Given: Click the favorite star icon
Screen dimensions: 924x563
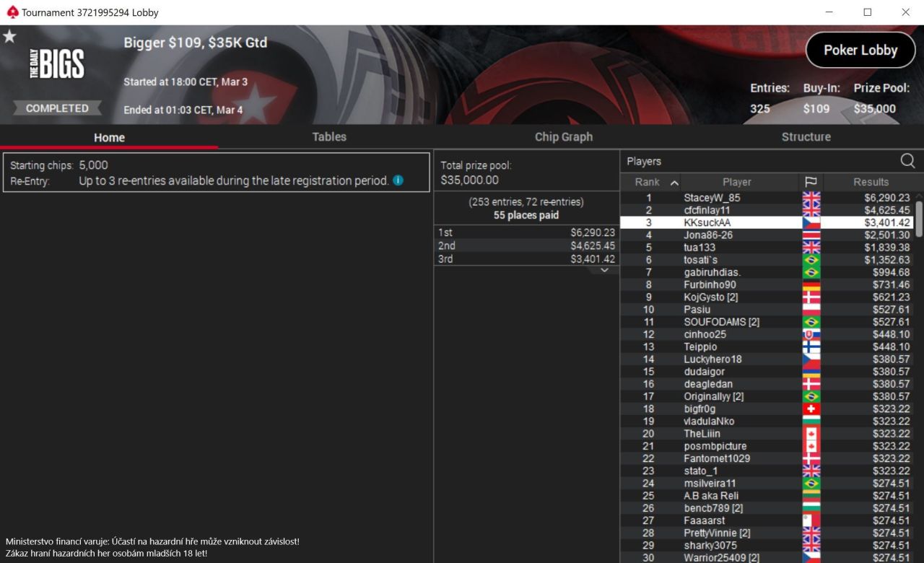Looking at the screenshot, I should click(x=9, y=36).
